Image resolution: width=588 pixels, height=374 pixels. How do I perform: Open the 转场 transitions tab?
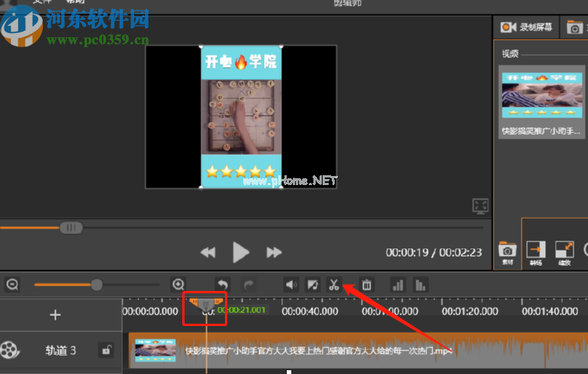(x=536, y=254)
